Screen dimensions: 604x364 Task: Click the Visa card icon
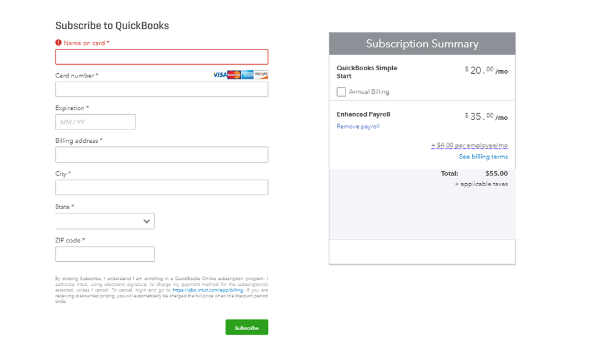[220, 75]
